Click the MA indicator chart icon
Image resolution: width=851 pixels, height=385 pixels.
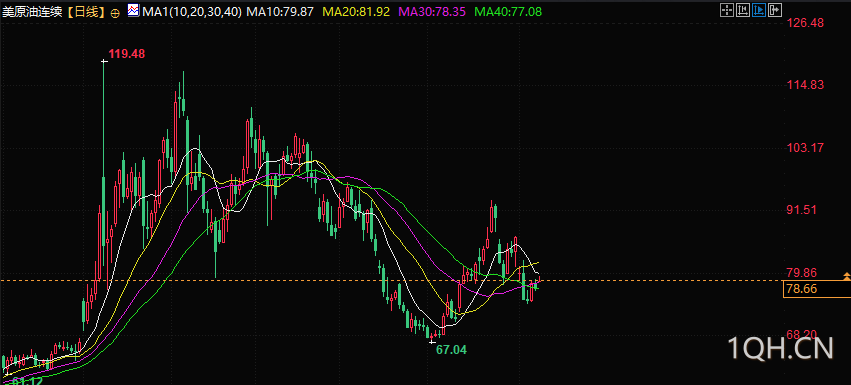(x=133, y=10)
